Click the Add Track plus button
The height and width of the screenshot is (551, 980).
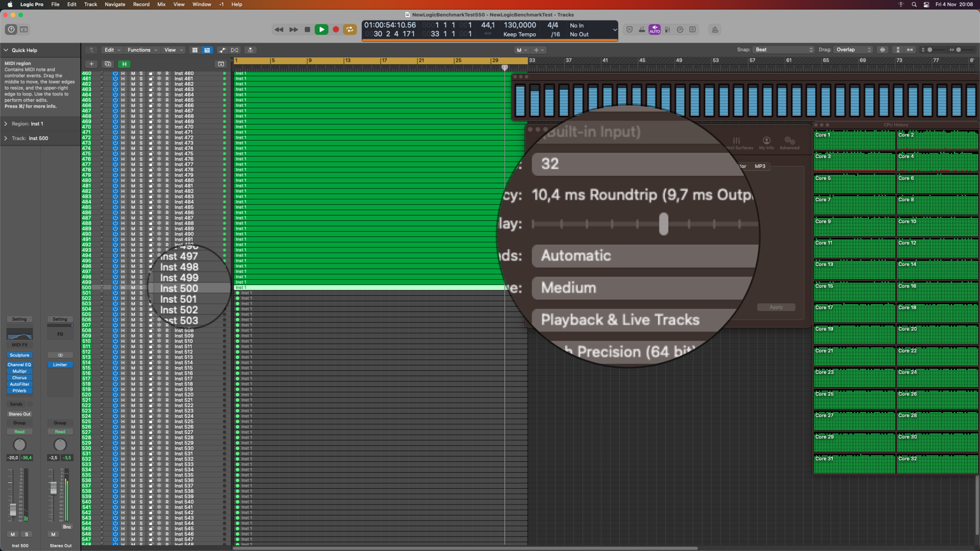(x=91, y=64)
